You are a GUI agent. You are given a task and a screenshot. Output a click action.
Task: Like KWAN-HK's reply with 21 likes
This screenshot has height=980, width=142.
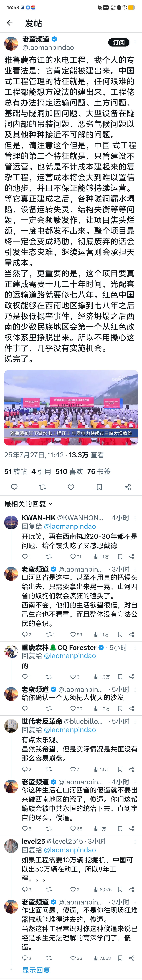tap(76, 557)
